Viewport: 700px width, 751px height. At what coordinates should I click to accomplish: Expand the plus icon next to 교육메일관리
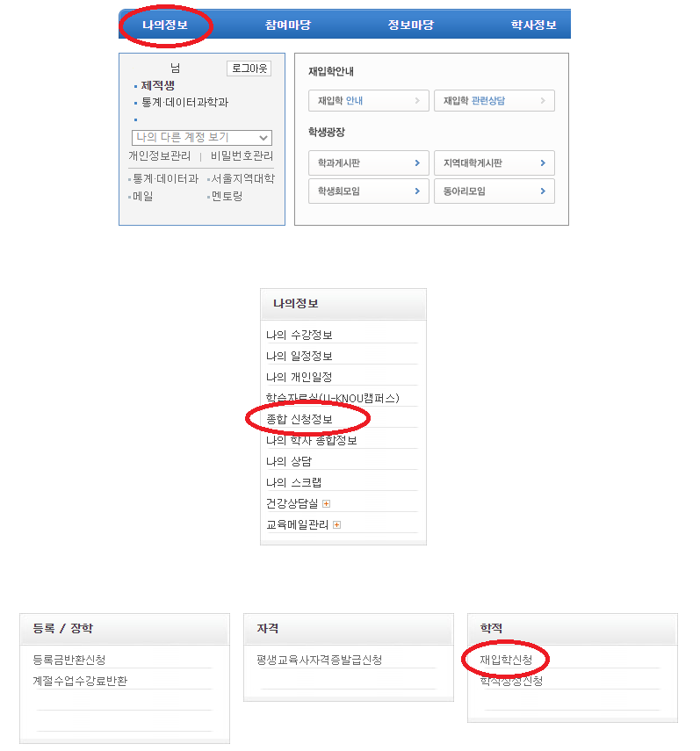(336, 525)
